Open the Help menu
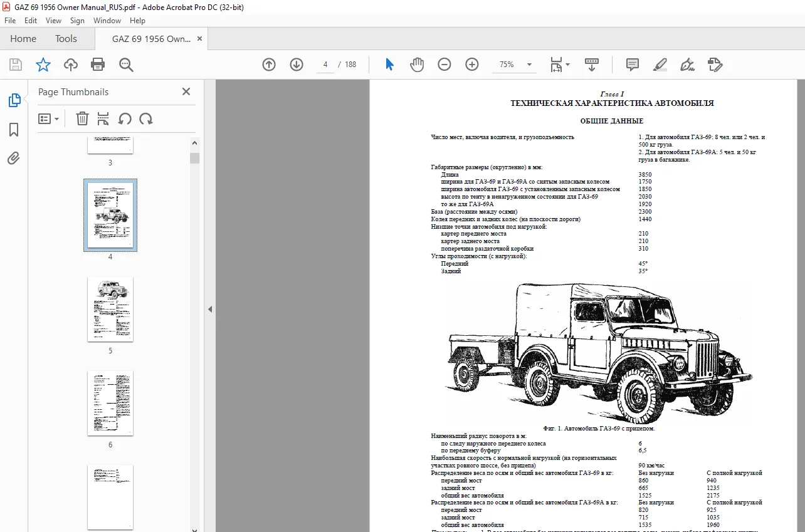This screenshot has width=805, height=532. [137, 21]
